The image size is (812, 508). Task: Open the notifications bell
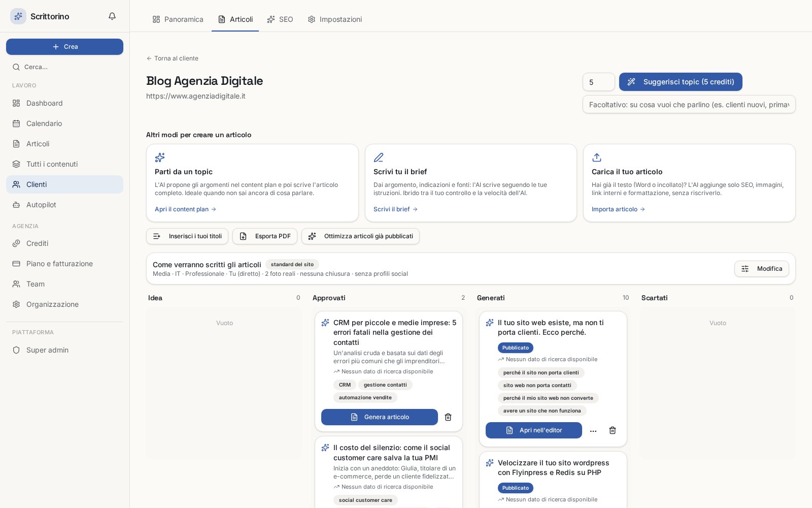point(112,16)
